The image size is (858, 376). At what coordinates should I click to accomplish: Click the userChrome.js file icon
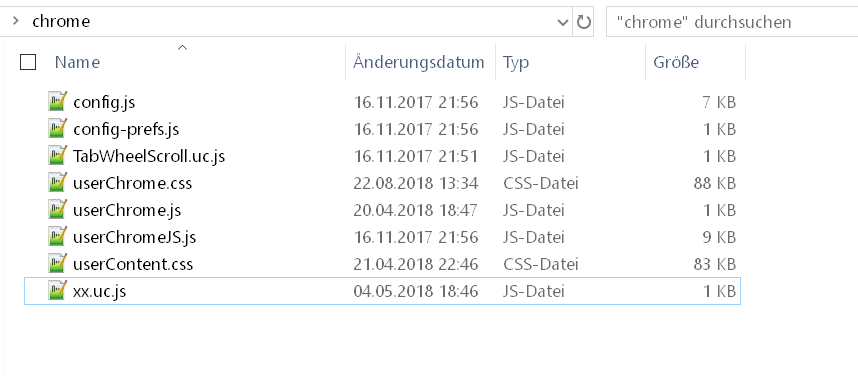coord(57,210)
